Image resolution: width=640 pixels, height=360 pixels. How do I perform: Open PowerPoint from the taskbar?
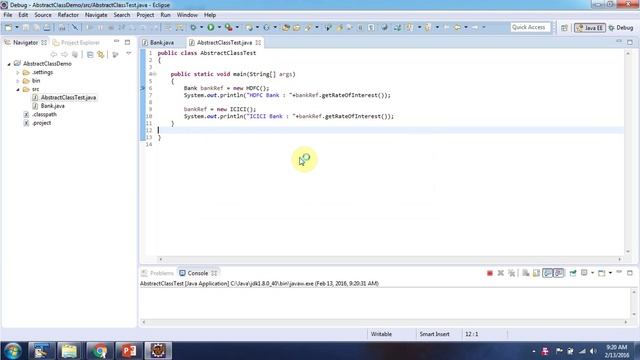click(x=129, y=351)
